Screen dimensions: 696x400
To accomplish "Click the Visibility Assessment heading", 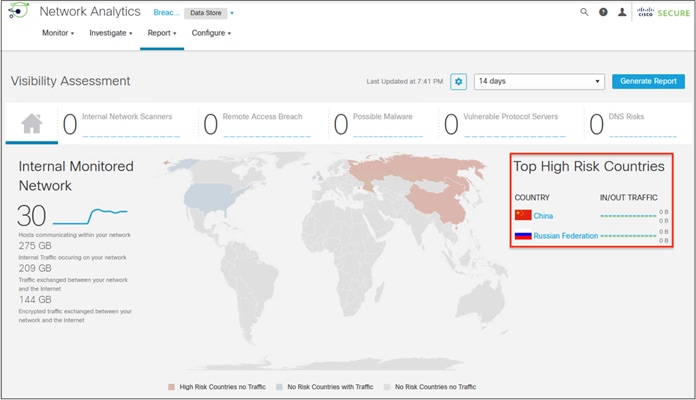I will pyautogui.click(x=71, y=81).
